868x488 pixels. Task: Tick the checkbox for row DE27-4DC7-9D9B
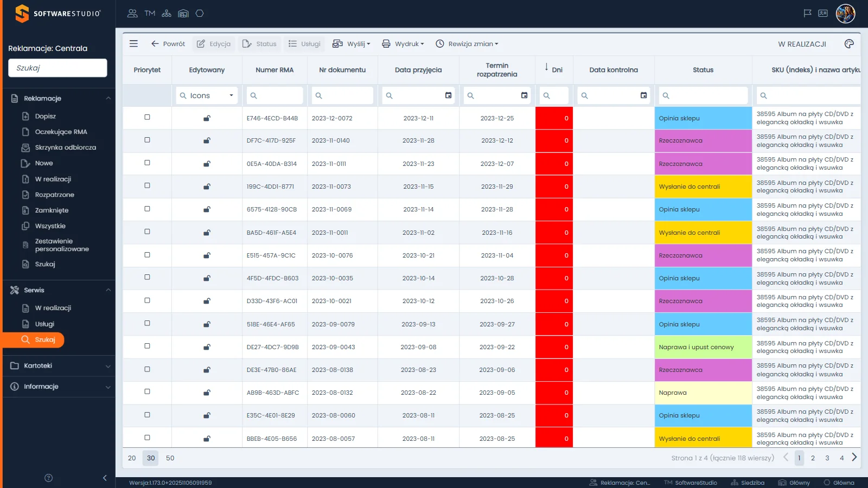tap(147, 346)
